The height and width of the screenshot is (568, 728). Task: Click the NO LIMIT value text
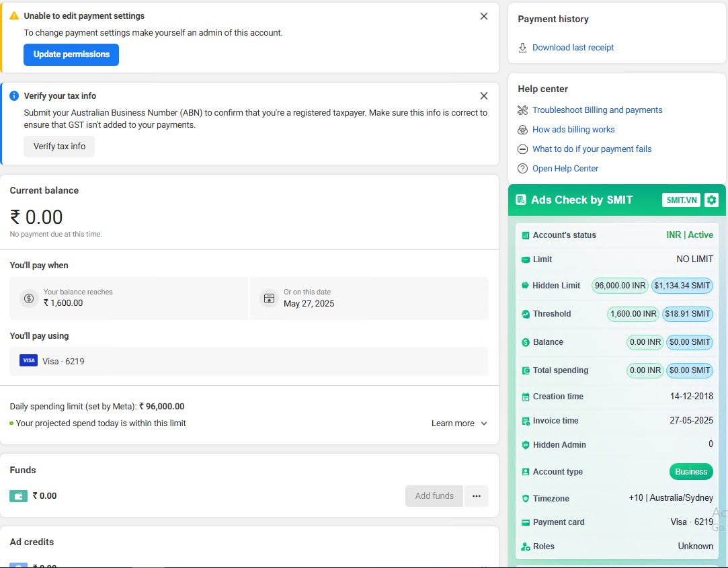694,259
